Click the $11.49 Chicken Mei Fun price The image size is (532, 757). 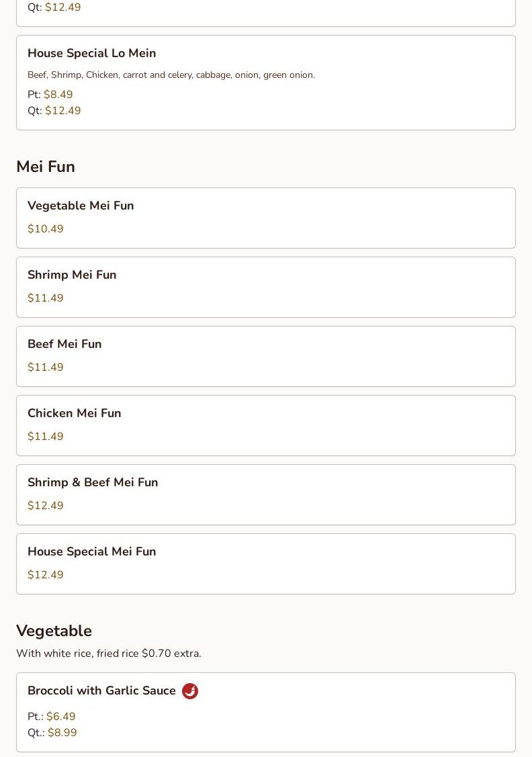46,437
